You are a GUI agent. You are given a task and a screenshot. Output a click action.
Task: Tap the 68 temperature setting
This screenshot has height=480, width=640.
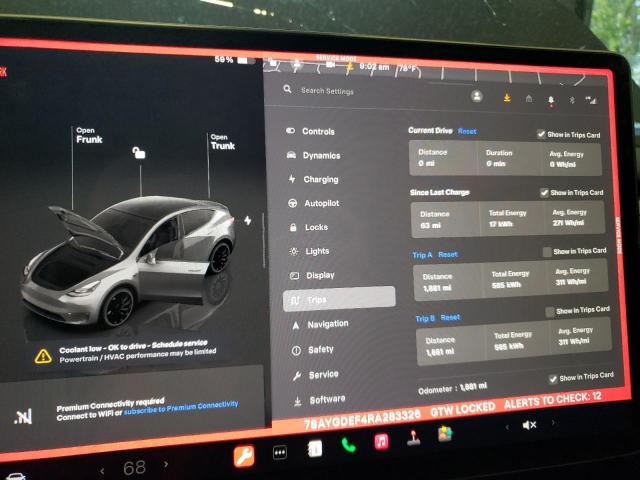pyautogui.click(x=134, y=468)
